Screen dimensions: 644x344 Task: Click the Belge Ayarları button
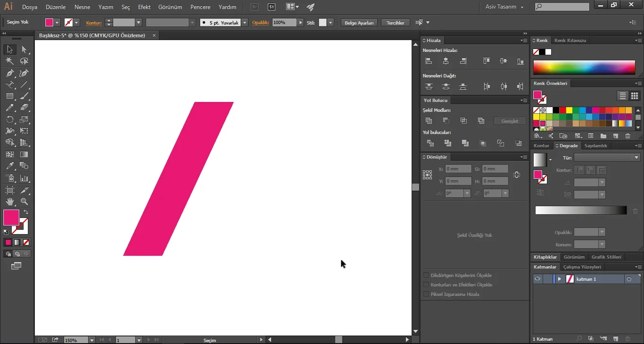[359, 23]
